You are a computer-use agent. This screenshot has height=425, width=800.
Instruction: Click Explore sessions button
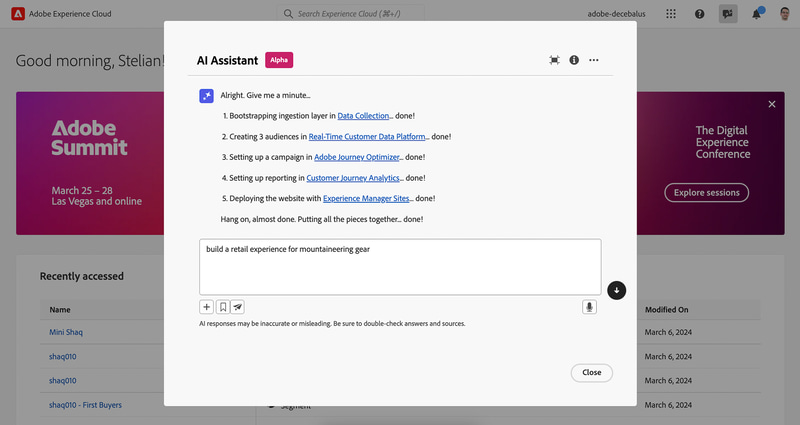point(707,193)
